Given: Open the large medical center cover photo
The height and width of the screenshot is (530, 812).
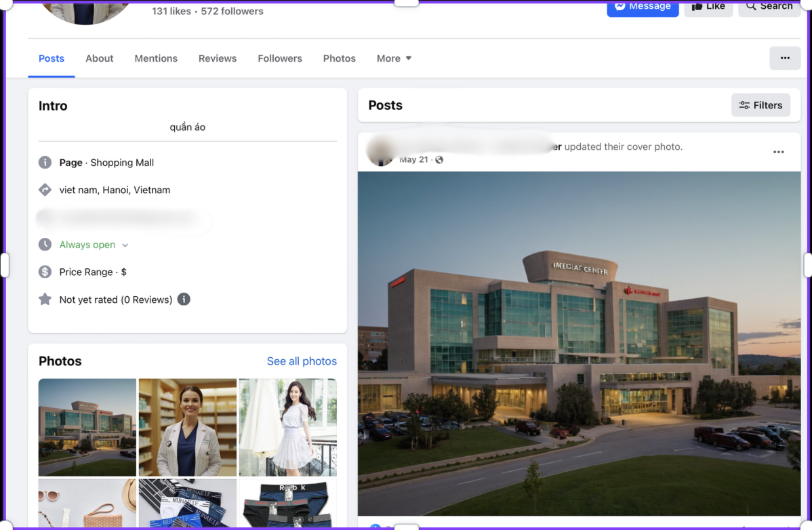Looking at the screenshot, I should [579, 344].
